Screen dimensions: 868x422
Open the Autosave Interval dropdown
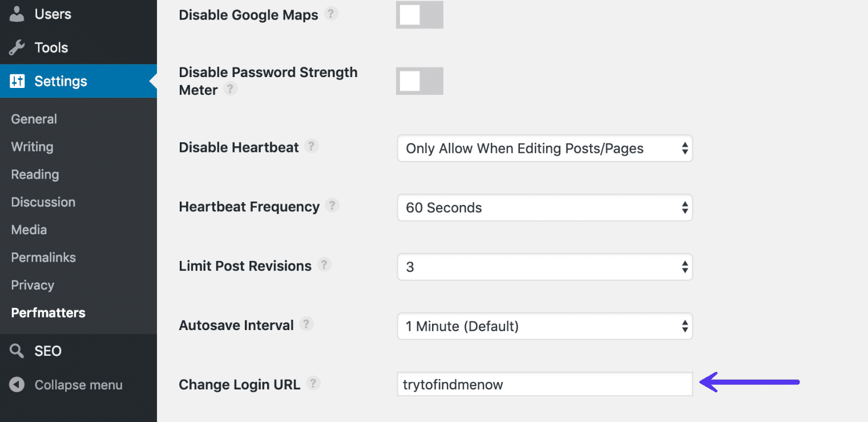tap(544, 326)
